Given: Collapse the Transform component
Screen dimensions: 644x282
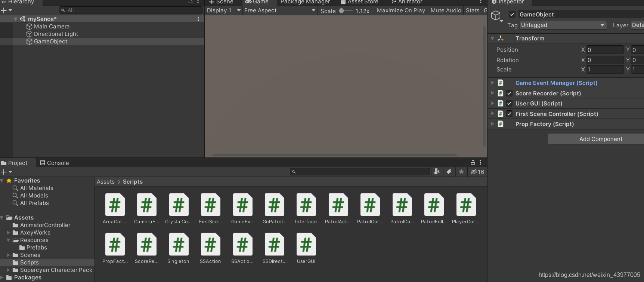Looking at the screenshot, I should 492,38.
